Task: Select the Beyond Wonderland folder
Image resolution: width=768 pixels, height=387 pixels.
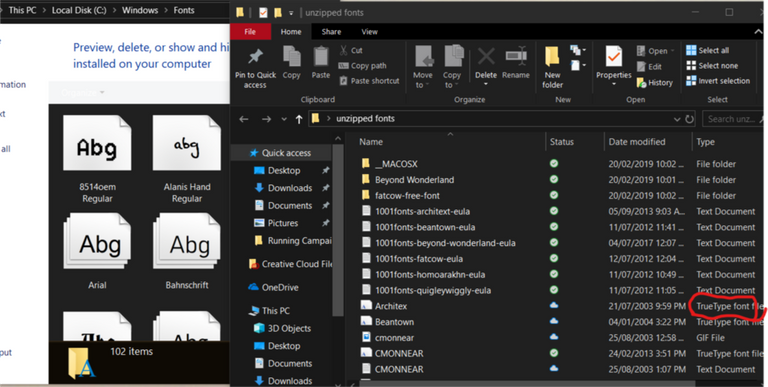Action: click(x=414, y=180)
